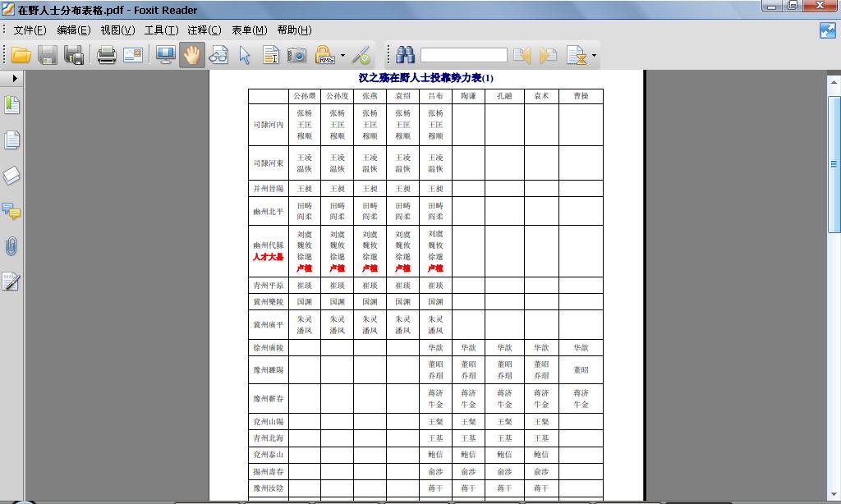
Task: Open the search options dropdown arrow
Action: tap(594, 56)
